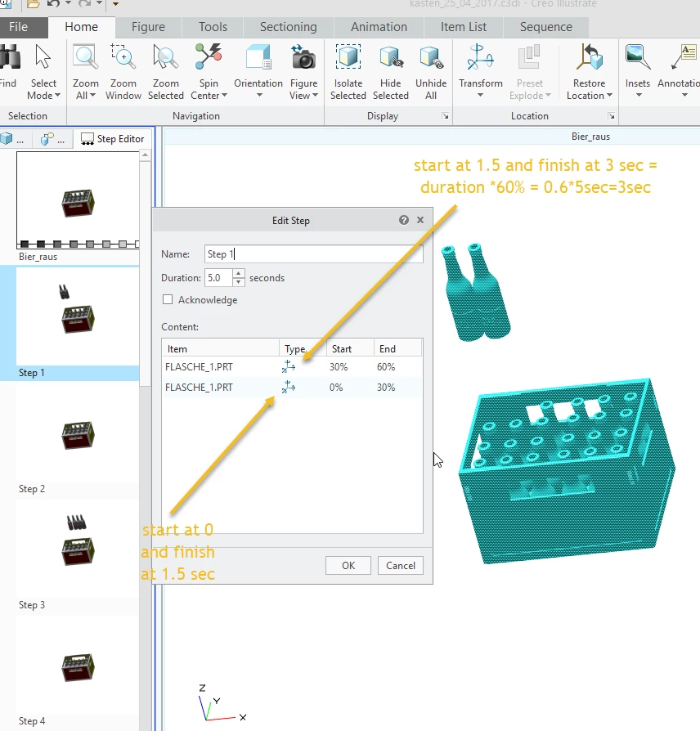This screenshot has height=731, width=700.
Task: Click Zoom All magnifier icon
Action: 85,57
